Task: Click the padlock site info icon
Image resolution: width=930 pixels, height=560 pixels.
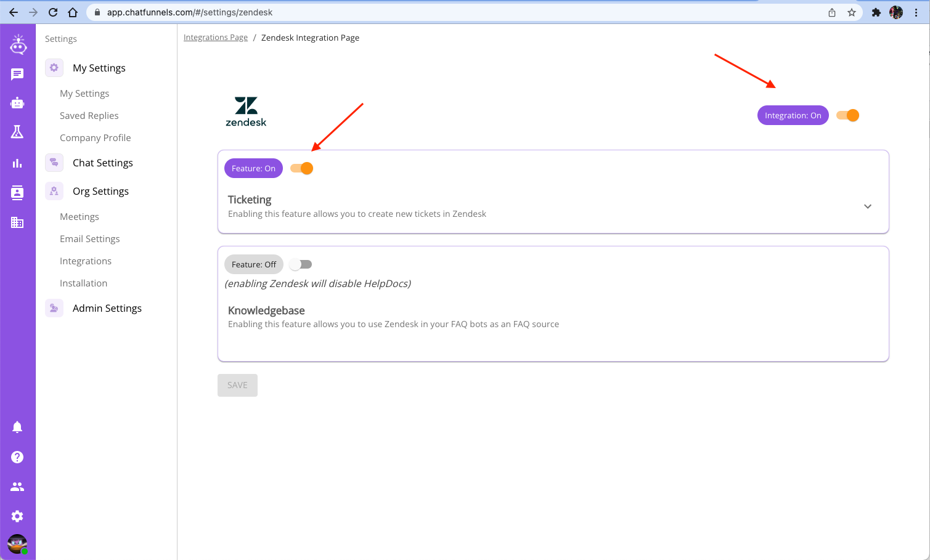Action: pos(97,12)
